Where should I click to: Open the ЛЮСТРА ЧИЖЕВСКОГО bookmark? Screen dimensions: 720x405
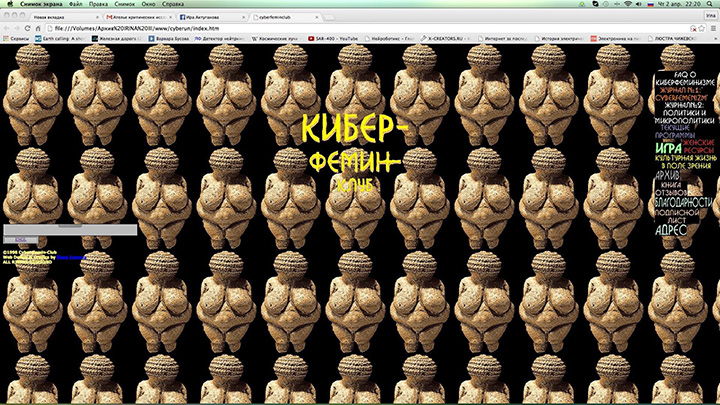coord(672,39)
